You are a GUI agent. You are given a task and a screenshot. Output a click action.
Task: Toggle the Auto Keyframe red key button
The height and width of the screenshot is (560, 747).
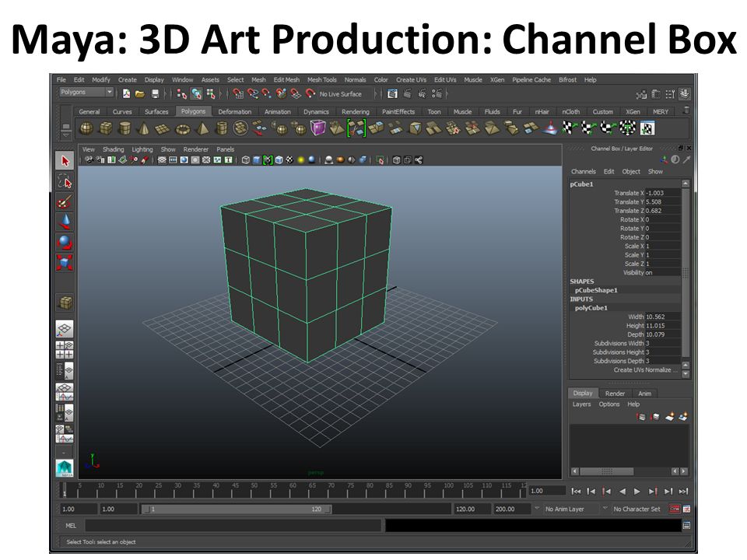tap(675, 509)
